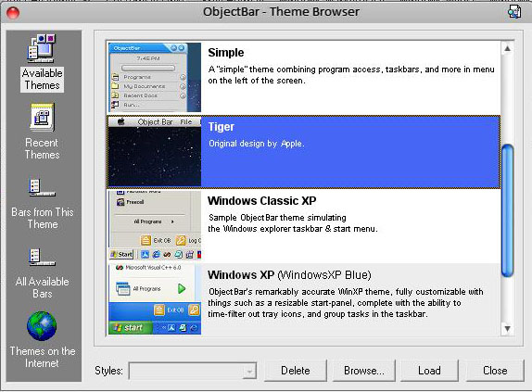
Task: Select the 'Windows Classic XP' theme title
Action: pyautogui.click(x=262, y=201)
